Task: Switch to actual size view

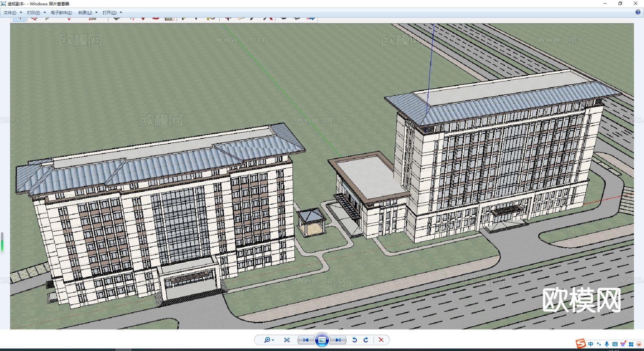Action: (x=287, y=340)
